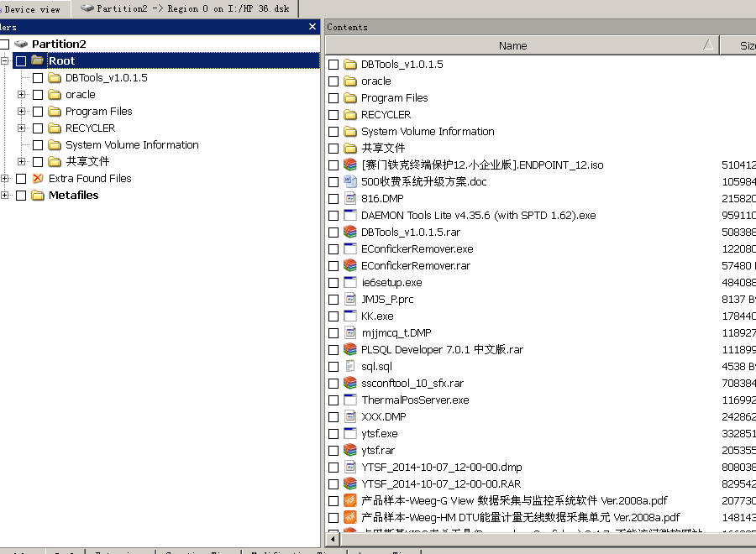Click the YTSF_2014-10-07_12-00-00.dmp file icon

tap(350, 467)
